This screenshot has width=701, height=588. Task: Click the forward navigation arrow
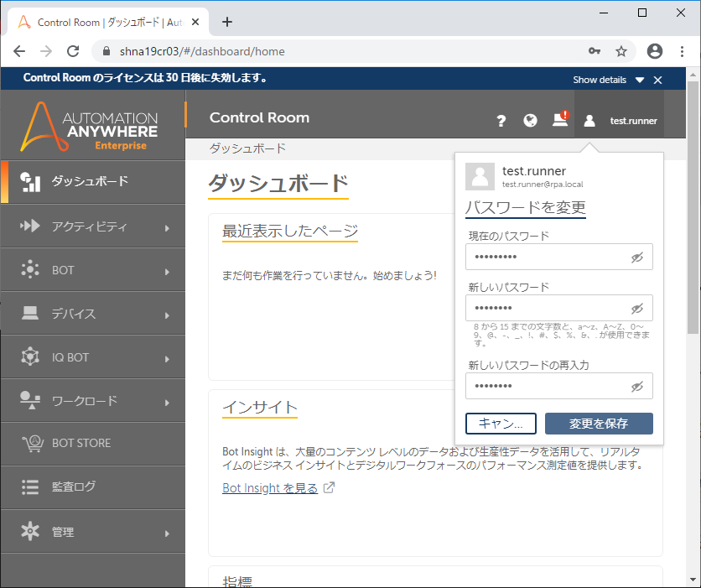[46, 51]
